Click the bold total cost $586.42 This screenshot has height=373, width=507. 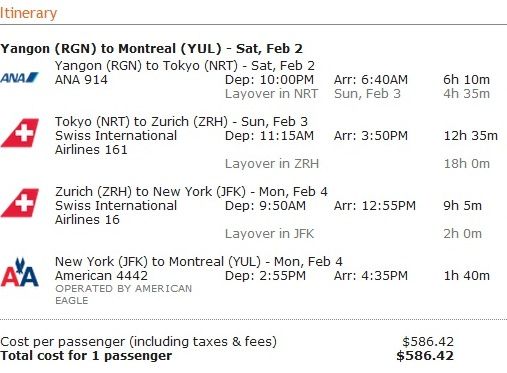(425, 356)
